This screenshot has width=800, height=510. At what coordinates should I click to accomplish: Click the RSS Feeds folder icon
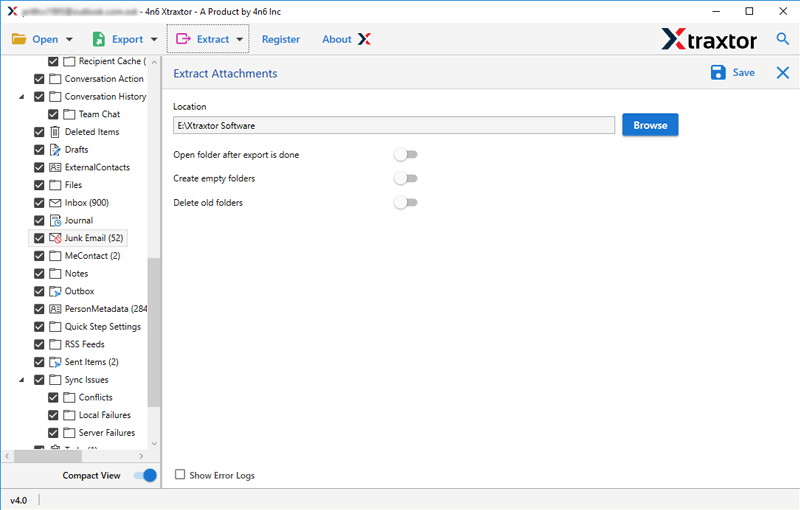tap(55, 345)
